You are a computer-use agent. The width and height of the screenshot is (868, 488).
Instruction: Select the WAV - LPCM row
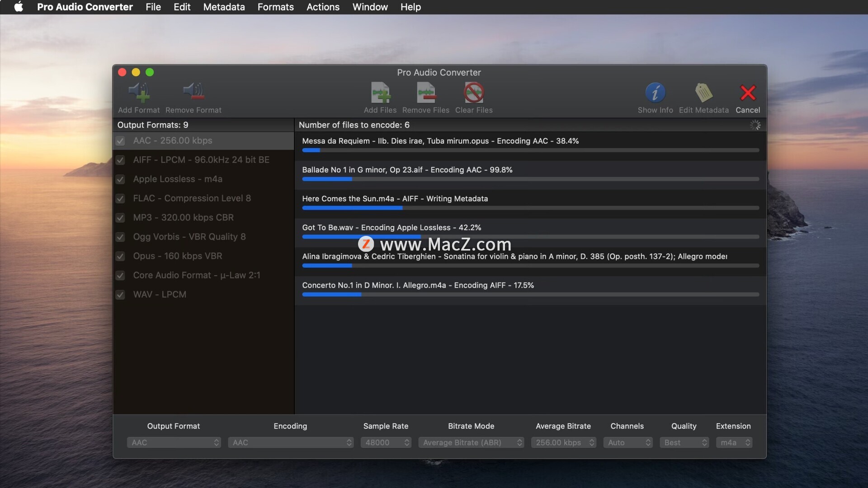[x=203, y=295]
